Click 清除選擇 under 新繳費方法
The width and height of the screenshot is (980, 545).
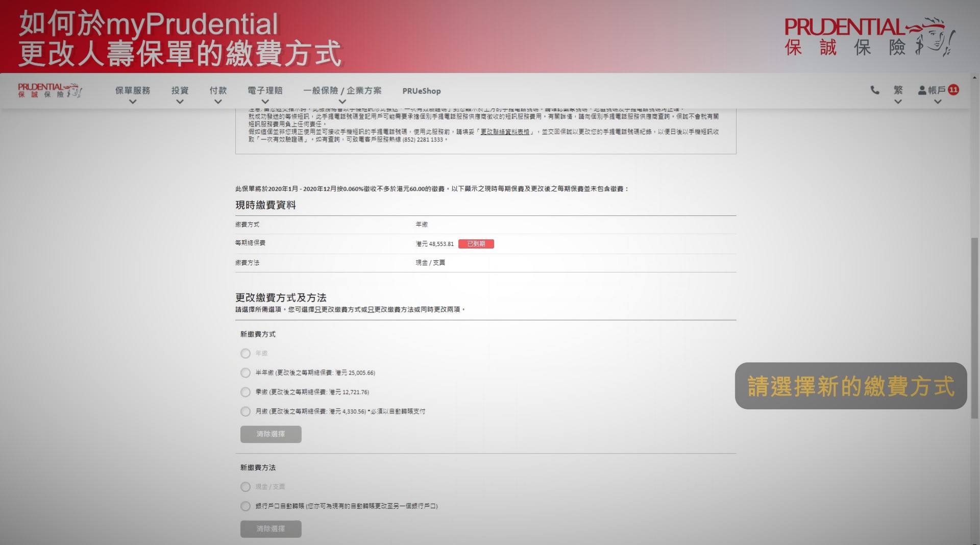coord(271,529)
